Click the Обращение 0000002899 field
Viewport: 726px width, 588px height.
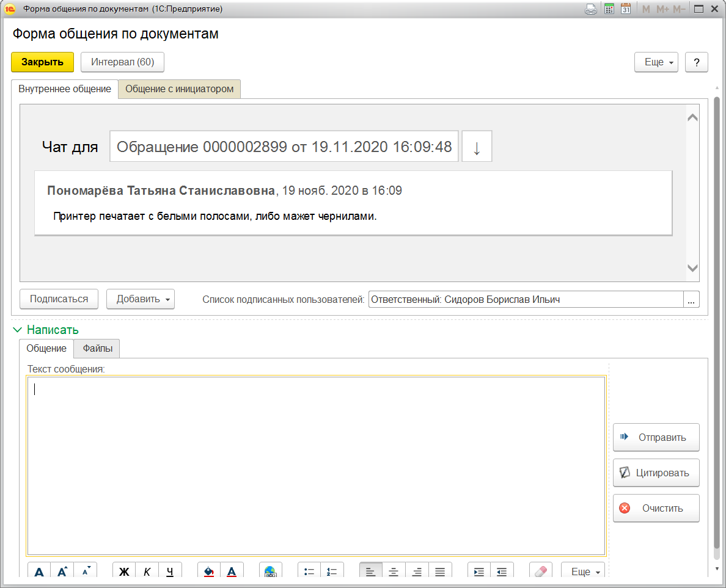(x=284, y=147)
